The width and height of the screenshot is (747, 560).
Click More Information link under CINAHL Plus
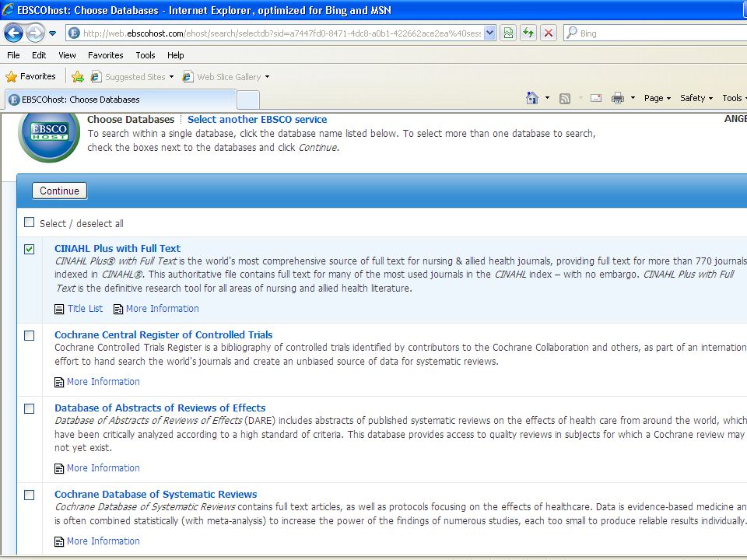click(x=163, y=309)
